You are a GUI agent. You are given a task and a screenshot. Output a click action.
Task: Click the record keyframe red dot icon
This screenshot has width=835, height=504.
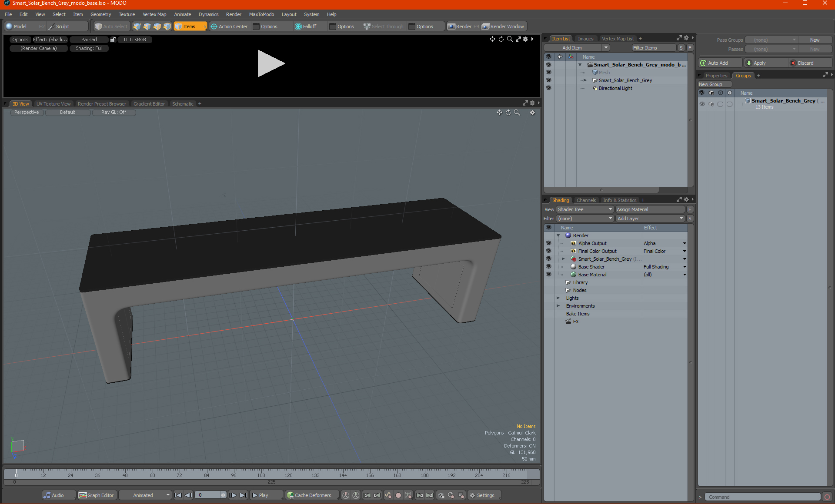398,495
